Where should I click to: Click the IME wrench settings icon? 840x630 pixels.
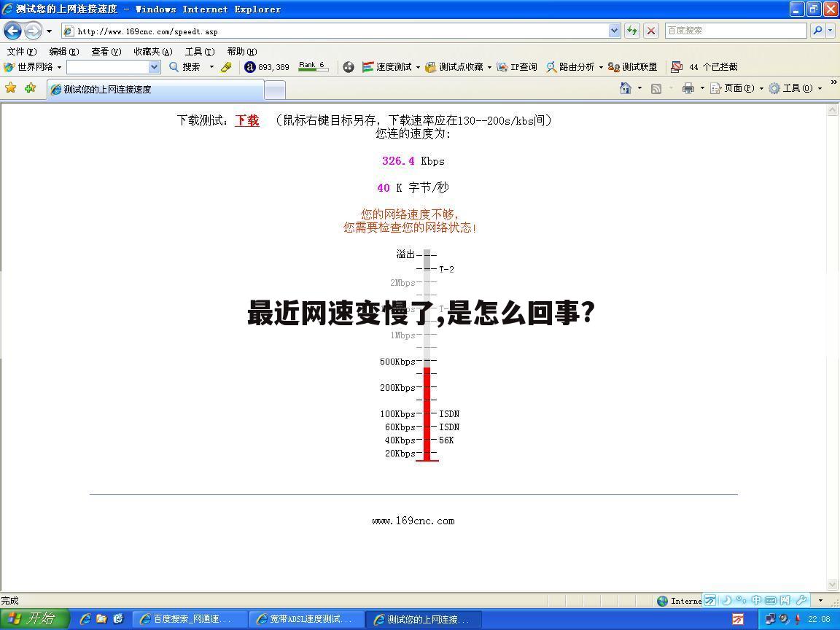pyautogui.click(x=801, y=600)
